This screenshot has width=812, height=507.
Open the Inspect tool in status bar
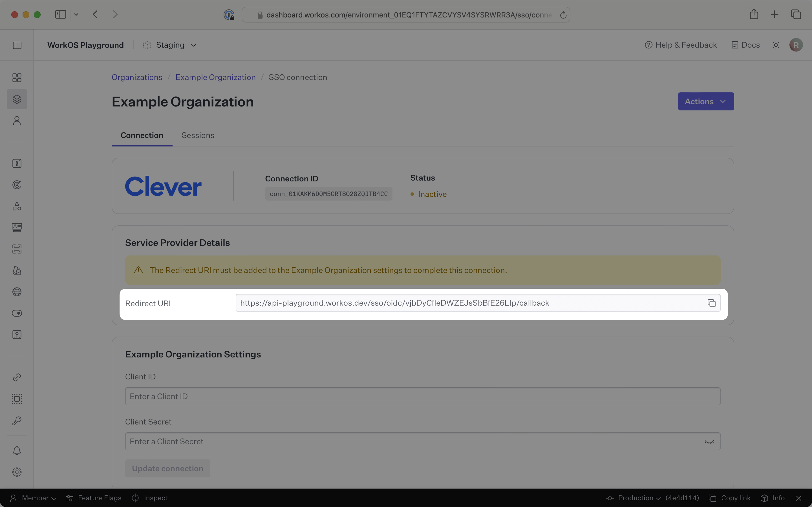pos(149,498)
